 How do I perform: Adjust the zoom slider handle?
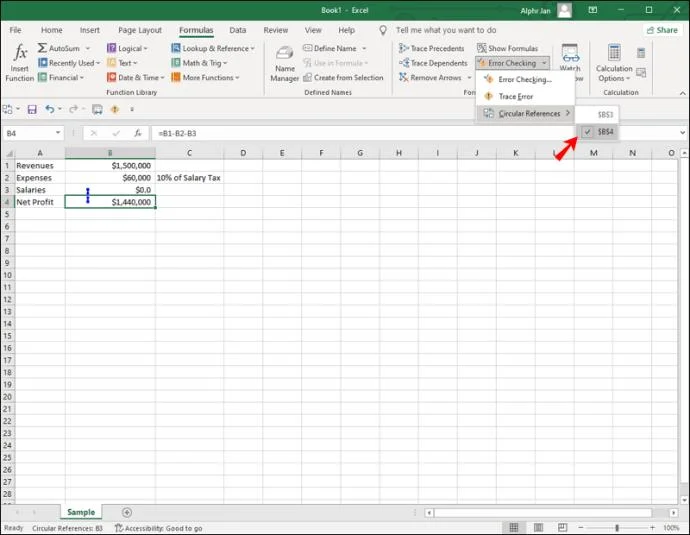[x=617, y=528]
